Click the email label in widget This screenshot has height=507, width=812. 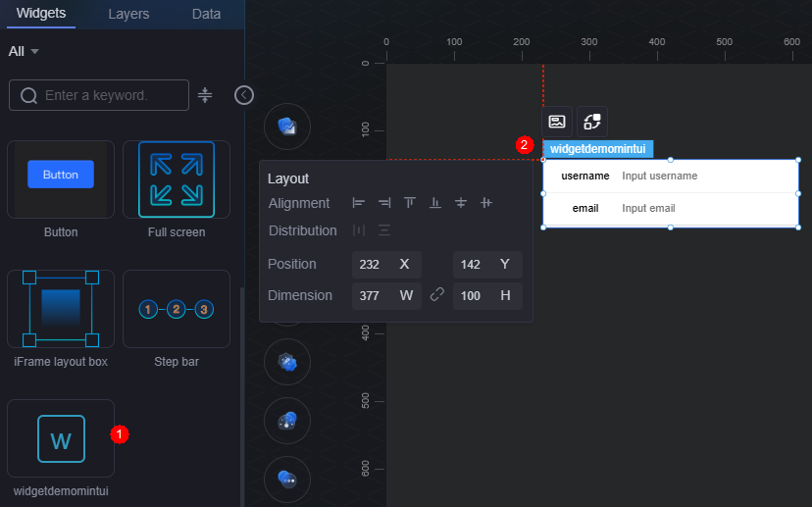585,208
